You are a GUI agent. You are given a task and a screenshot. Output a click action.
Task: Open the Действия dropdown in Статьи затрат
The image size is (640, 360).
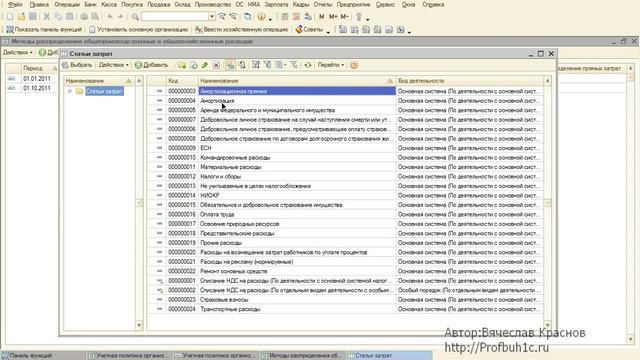tap(113, 65)
